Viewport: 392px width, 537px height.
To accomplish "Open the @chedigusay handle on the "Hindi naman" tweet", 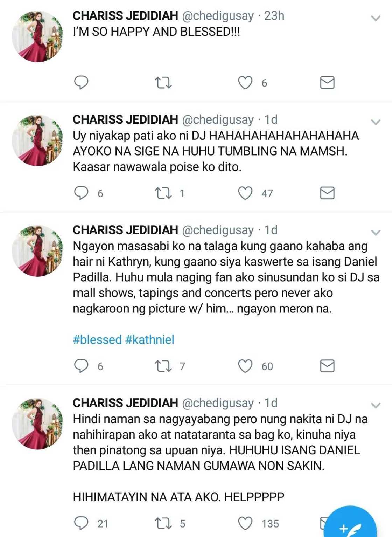I will click(218, 403).
